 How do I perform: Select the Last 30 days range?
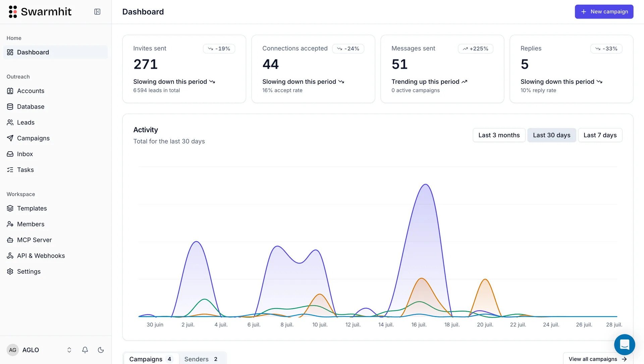[x=552, y=135]
